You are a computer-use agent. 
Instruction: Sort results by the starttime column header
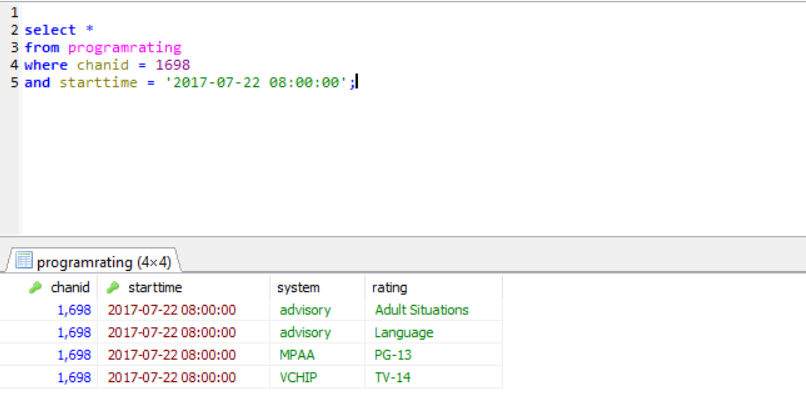coord(155,288)
